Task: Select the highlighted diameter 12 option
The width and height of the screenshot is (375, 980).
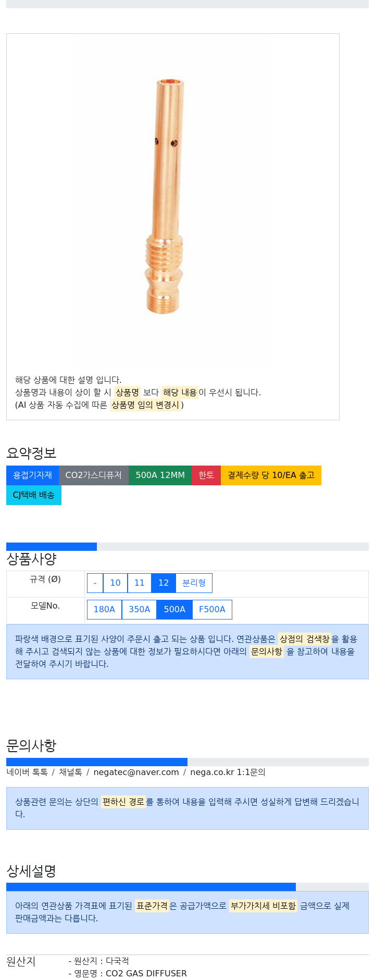Action: coord(164,583)
